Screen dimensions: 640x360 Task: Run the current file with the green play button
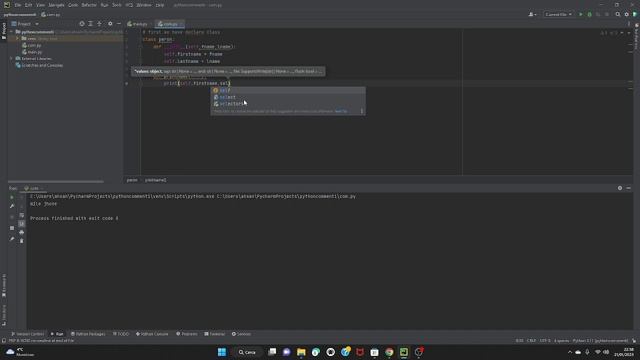point(581,14)
